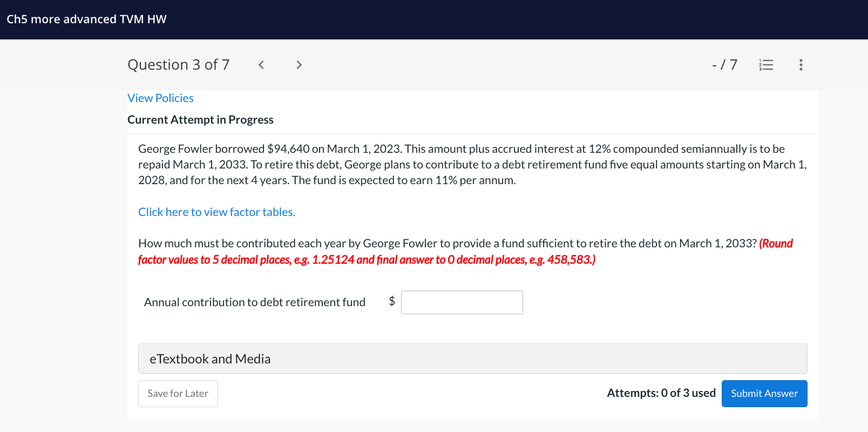Click the 'Current Attempt in Progress' label
Screen dimensions: 868x432
coord(200,120)
